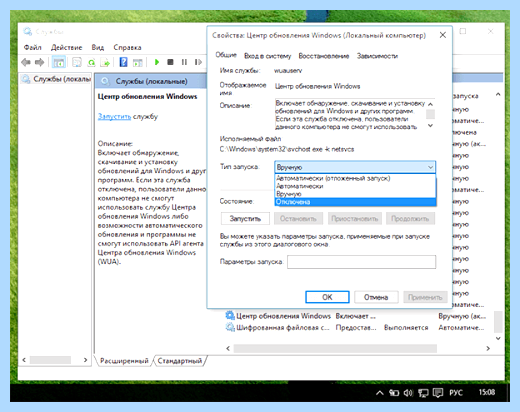The height and width of the screenshot is (412, 520).
Task: Open the Action Center notification icon
Action: point(438,393)
